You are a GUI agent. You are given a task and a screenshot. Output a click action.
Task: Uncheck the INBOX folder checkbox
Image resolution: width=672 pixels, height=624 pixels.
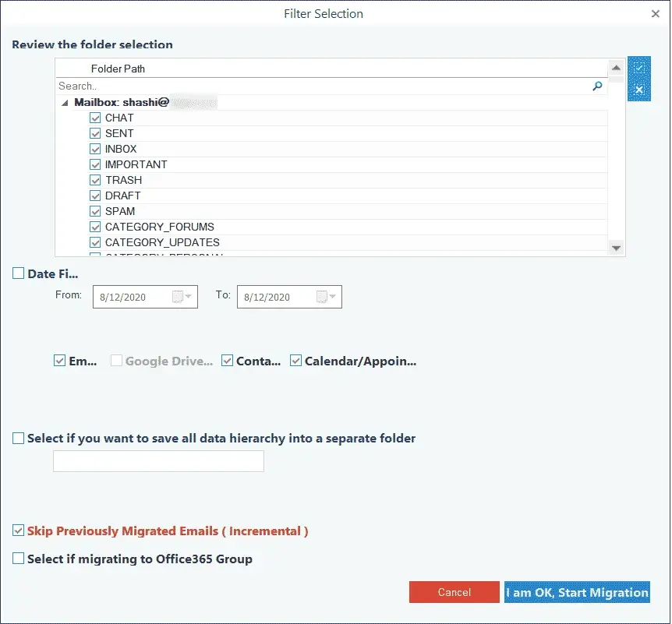[x=94, y=149]
